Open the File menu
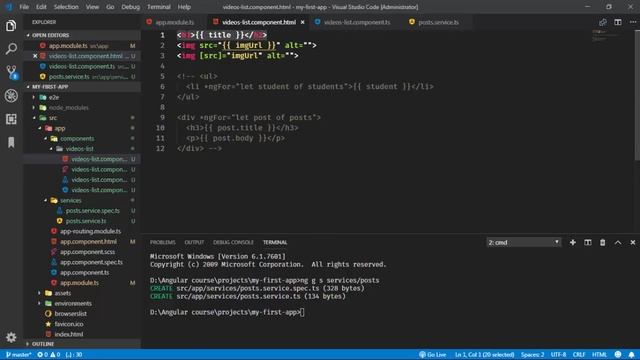This screenshot has height=360, width=640. coord(24,7)
